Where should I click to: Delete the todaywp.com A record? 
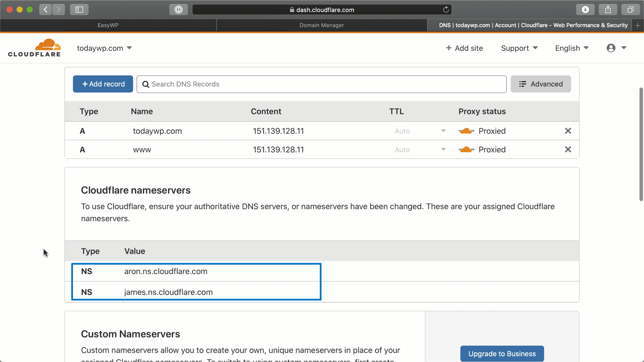(x=568, y=131)
